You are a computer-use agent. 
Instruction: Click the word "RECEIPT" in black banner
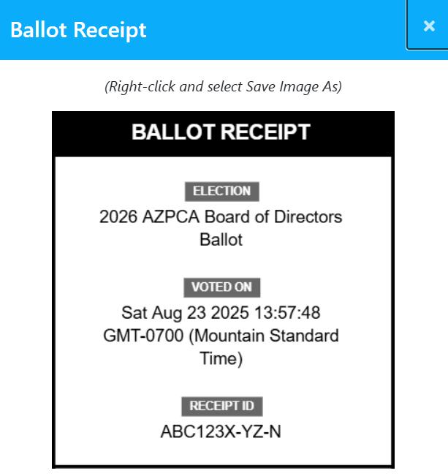point(265,133)
